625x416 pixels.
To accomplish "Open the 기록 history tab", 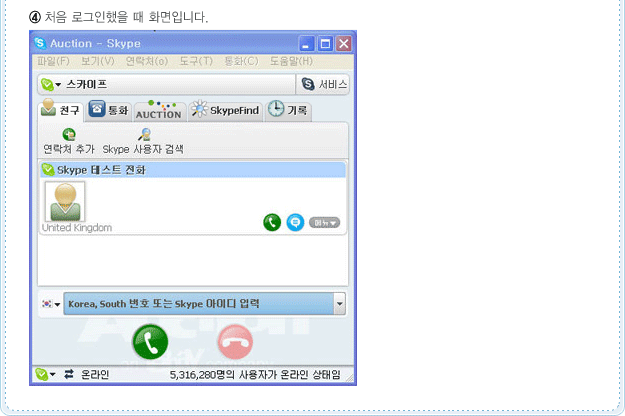I will tap(288, 110).
